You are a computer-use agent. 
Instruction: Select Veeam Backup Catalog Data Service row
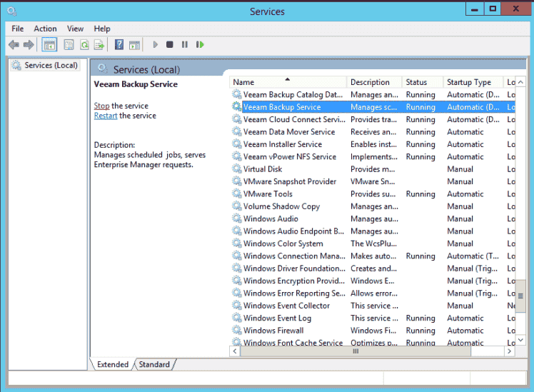(373, 94)
